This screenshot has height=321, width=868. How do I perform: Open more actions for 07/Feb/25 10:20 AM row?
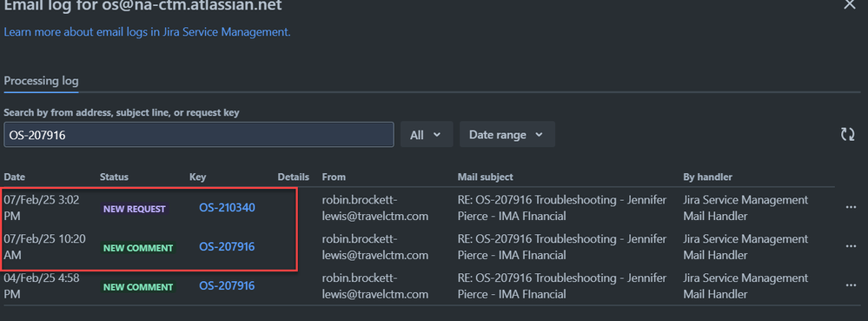tap(851, 247)
